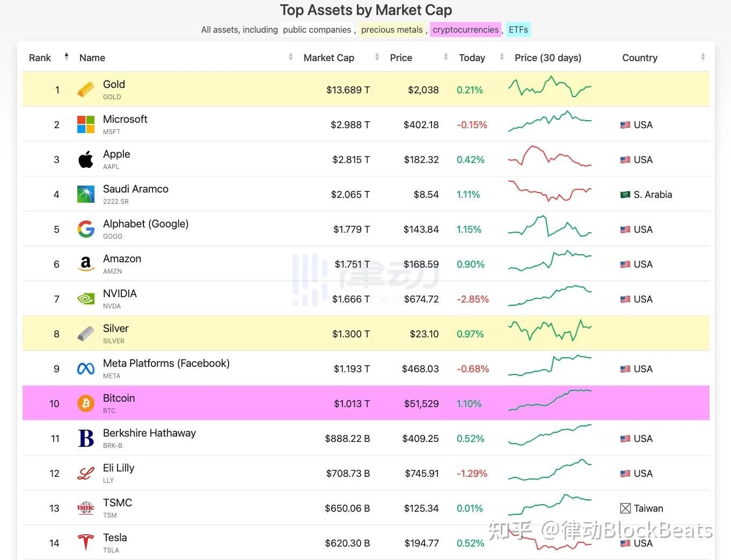This screenshot has width=731, height=560.
Task: Click Tesla market cap $620.30 B
Action: 347,543
